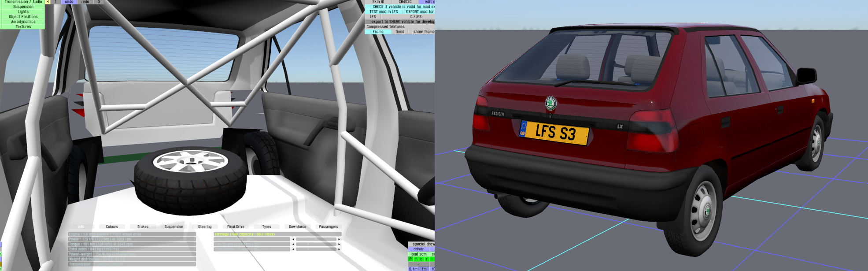
Task: Toggle the driver button
Action: [x=418, y=249]
